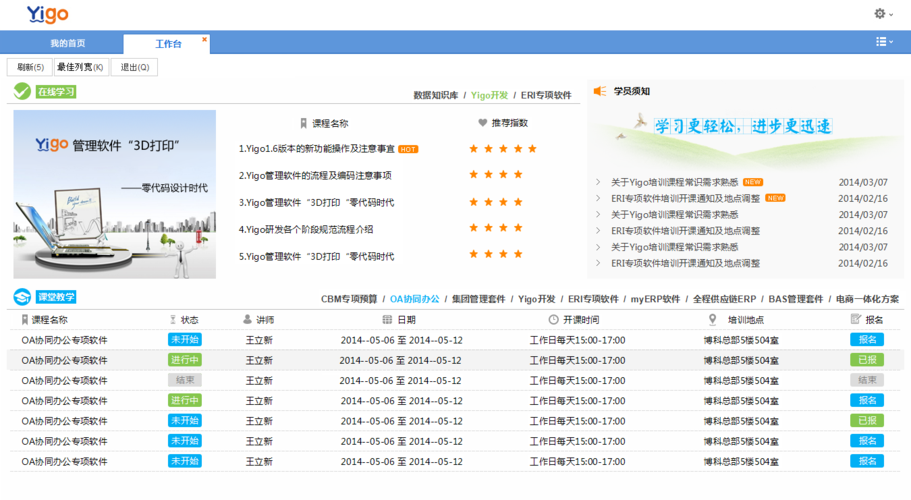Click the bookmark icon in table 课程名称 header

click(x=24, y=319)
